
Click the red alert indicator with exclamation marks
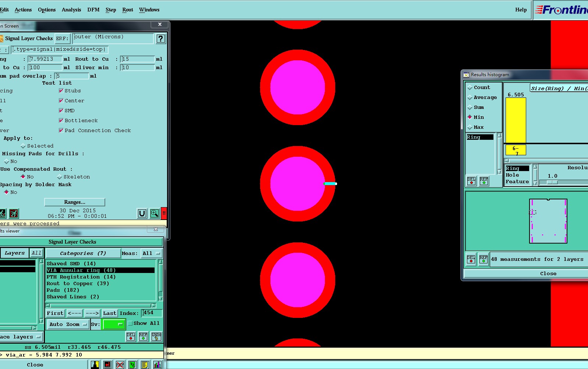[x=164, y=213]
